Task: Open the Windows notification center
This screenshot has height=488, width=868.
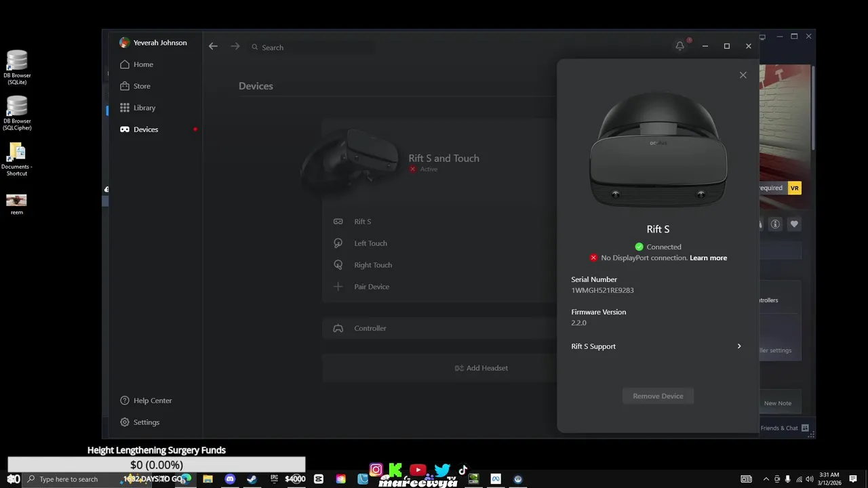Action: (853, 479)
